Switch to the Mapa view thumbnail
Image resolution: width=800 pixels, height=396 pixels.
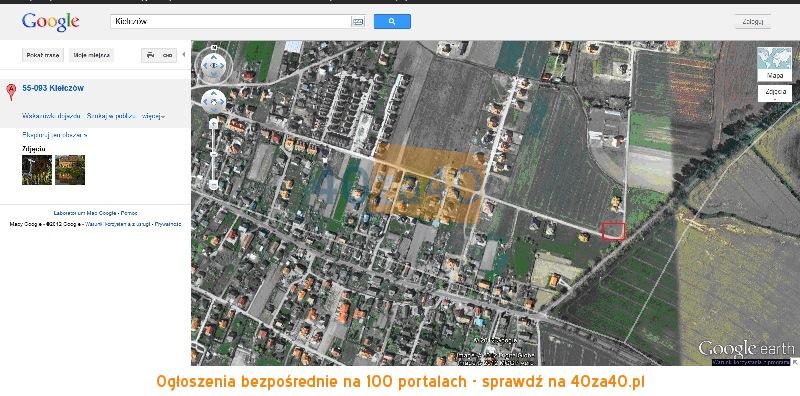tap(774, 64)
